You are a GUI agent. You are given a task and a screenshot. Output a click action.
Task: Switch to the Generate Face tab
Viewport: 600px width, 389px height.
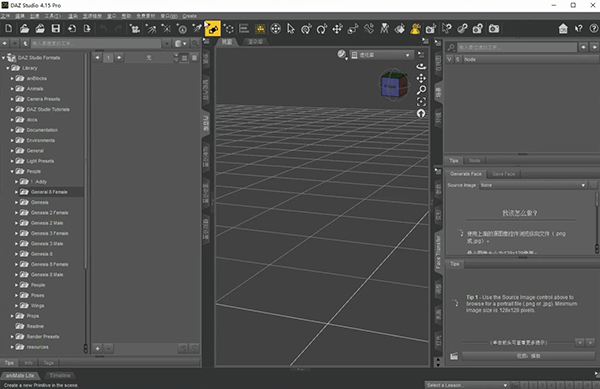(x=465, y=174)
